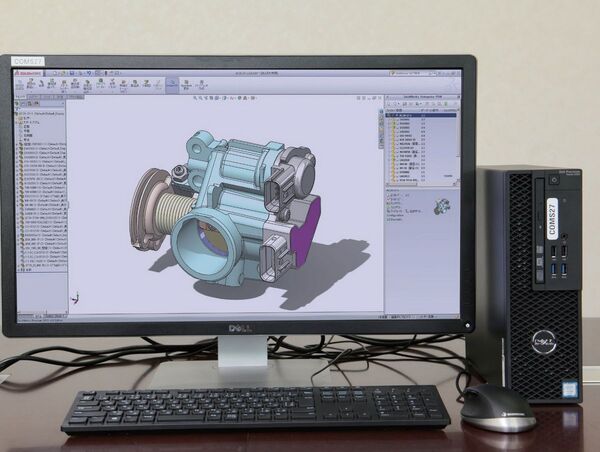The width and height of the screenshot is (600, 452).
Task: Open the PropertyManager tab icon
Action: point(23,103)
